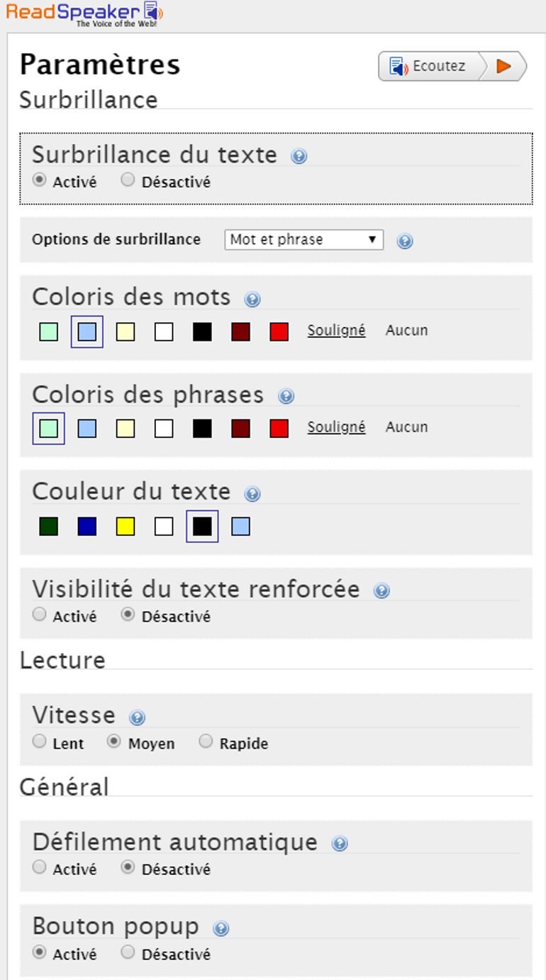Open help for Surbrillance du texte

click(x=298, y=155)
